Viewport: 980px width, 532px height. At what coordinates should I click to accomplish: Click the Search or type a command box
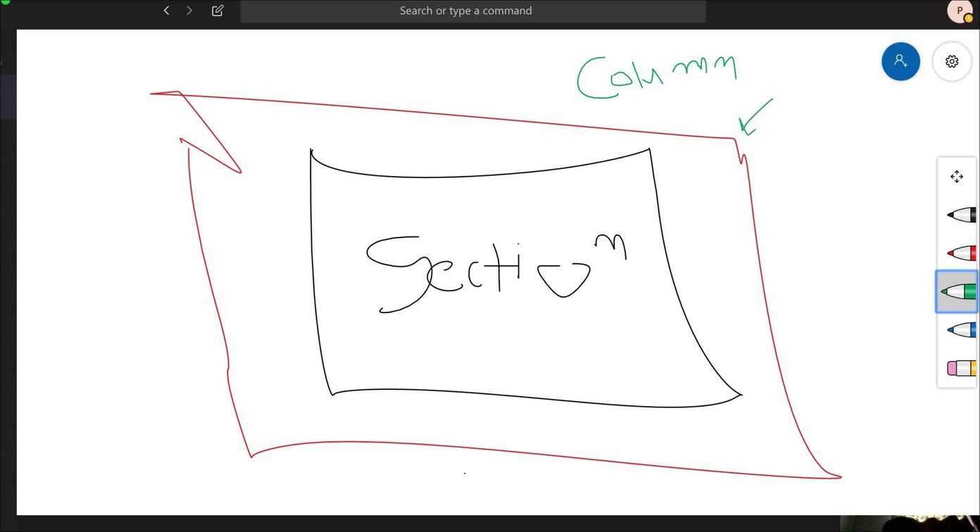(473, 11)
